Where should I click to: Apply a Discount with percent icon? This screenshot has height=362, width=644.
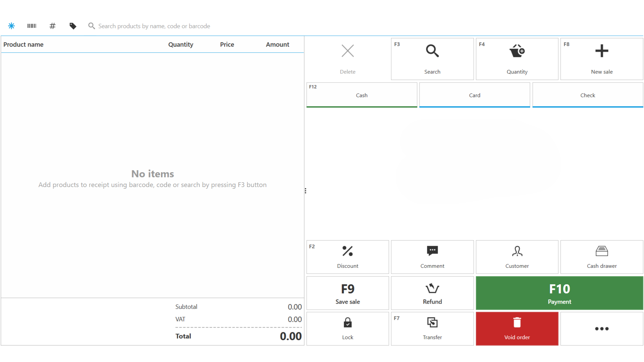[x=347, y=257]
